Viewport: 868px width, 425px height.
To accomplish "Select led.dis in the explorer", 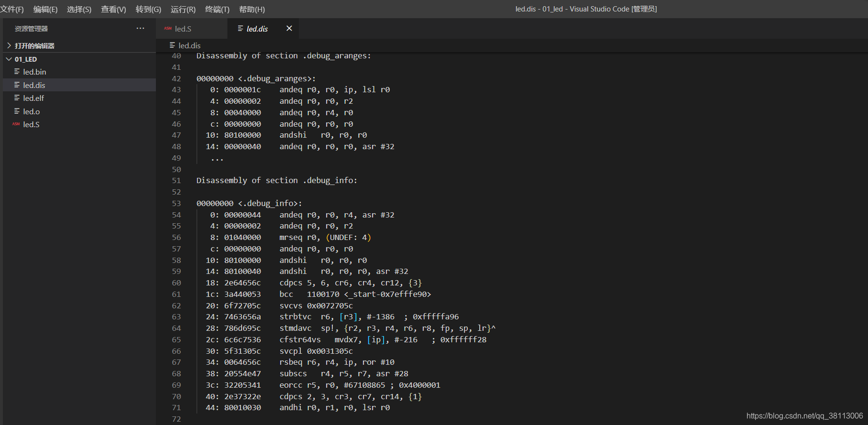I will (79, 85).
